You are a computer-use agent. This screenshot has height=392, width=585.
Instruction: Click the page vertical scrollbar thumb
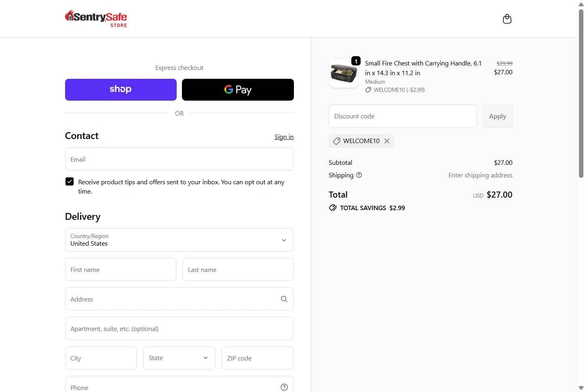(x=581, y=93)
